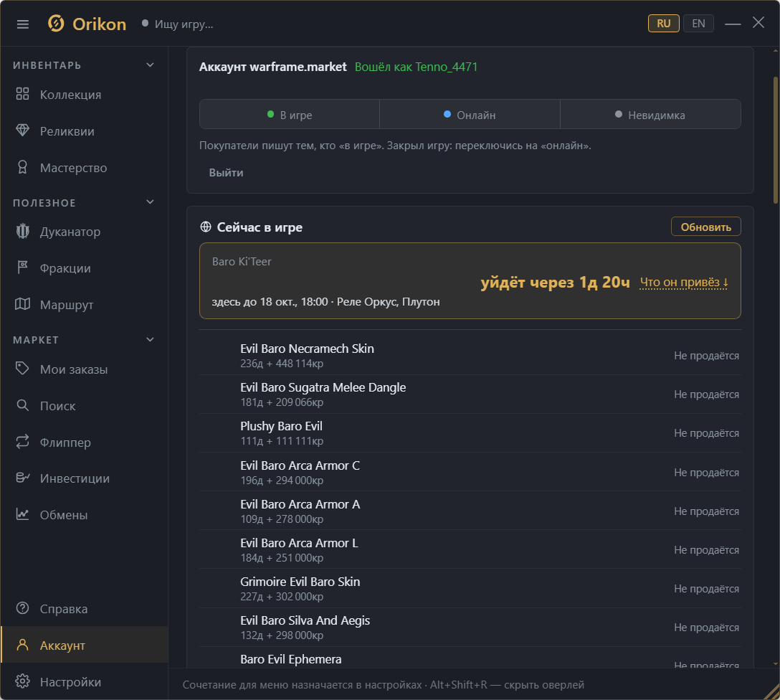780x700 pixels.
Task: Select Evil Baro Arca Armor A
Action: 470,511
